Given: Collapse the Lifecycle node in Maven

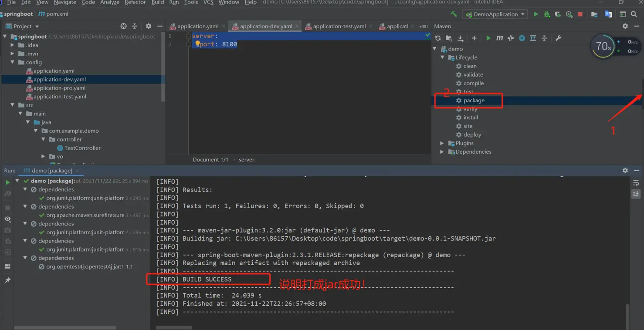Looking at the screenshot, I should coord(442,57).
